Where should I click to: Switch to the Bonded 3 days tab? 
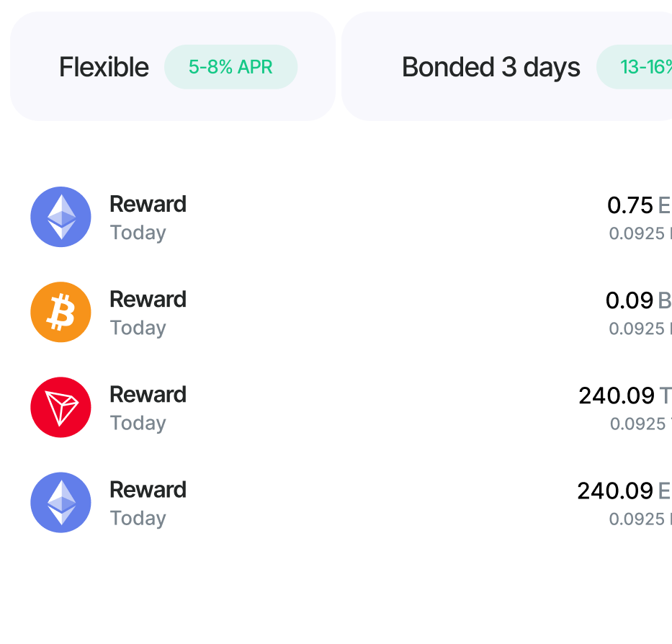490,68
